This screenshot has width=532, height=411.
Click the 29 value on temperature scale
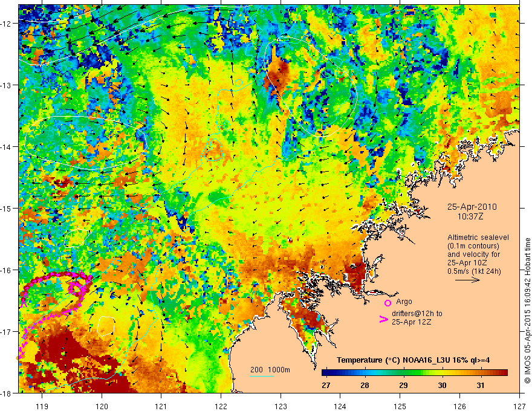pos(403,385)
